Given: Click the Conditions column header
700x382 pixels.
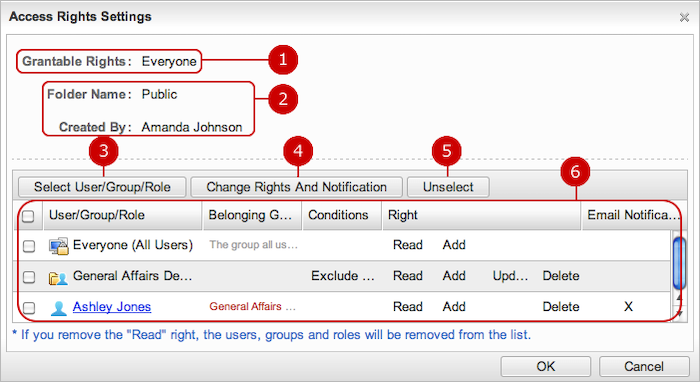Looking at the screenshot, I should (342, 215).
